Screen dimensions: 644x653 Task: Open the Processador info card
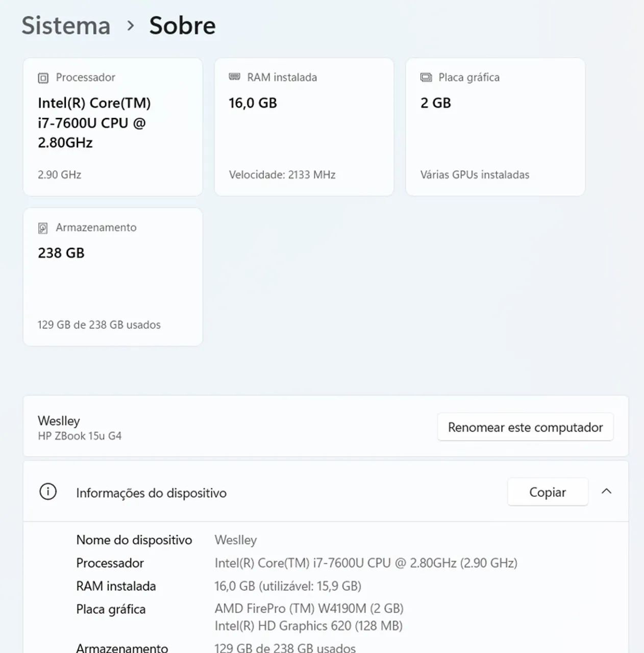pyautogui.click(x=113, y=127)
